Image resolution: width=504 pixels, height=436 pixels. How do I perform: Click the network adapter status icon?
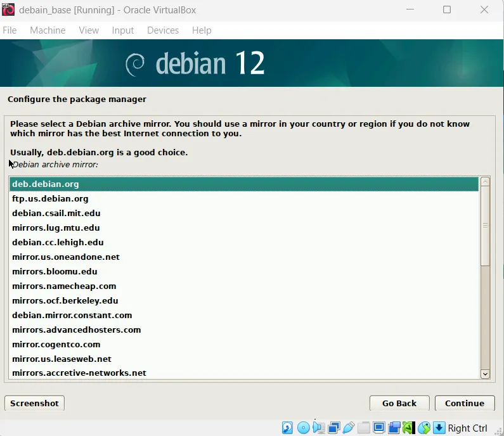(334, 428)
